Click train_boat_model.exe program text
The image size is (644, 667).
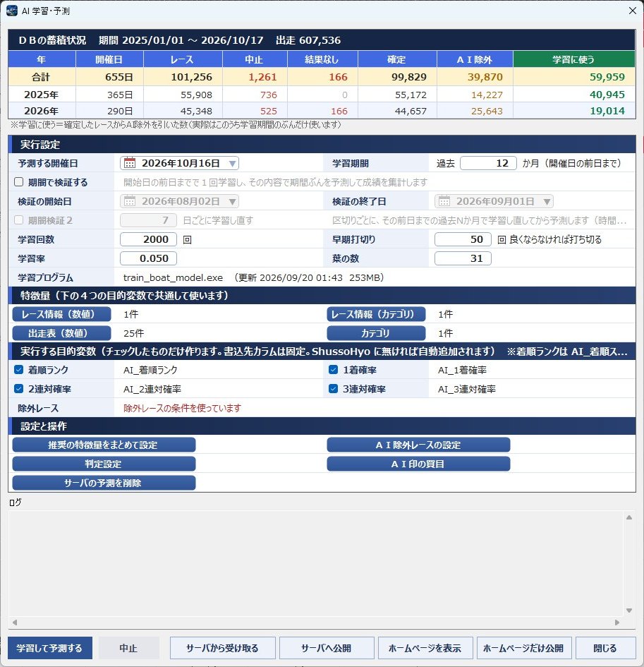point(173,277)
